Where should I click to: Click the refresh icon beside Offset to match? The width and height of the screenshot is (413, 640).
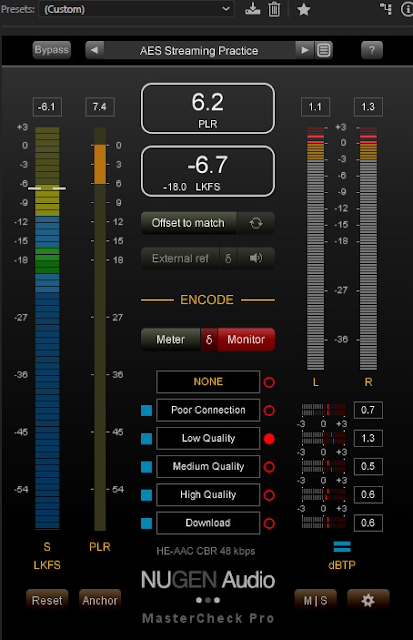(x=256, y=223)
